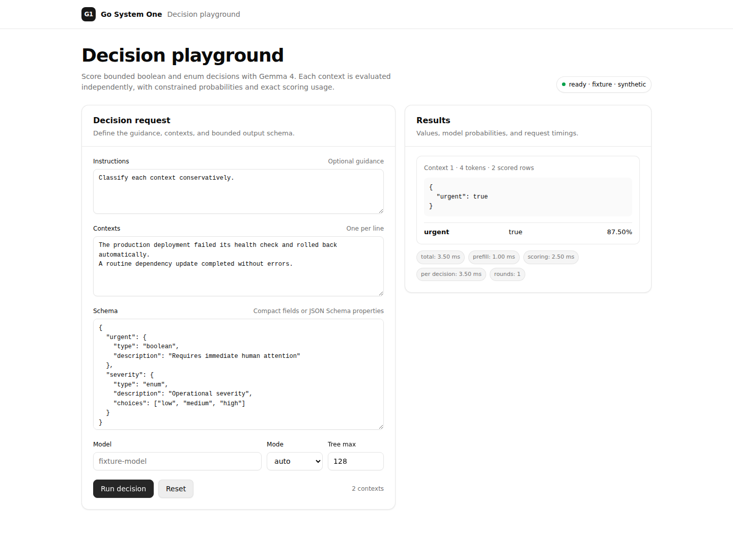Image resolution: width=733 pixels, height=560 pixels.
Task: Click the Results panel heading
Action: tap(433, 120)
